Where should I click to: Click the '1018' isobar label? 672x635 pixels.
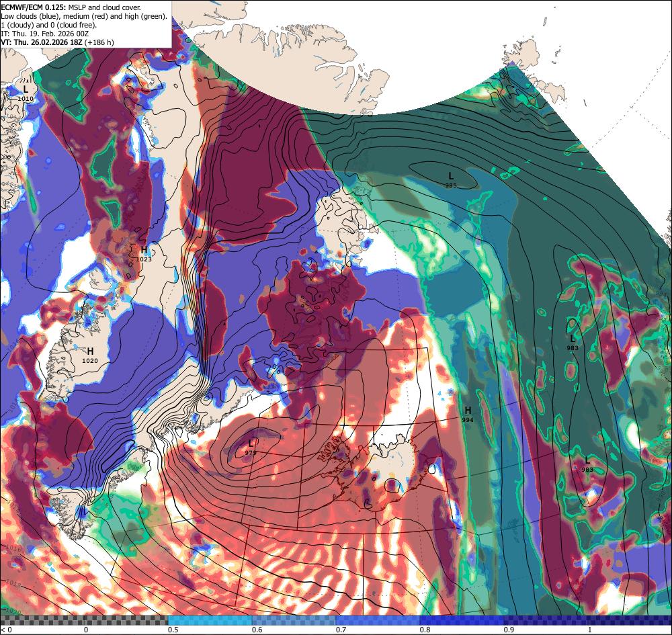(13, 583)
